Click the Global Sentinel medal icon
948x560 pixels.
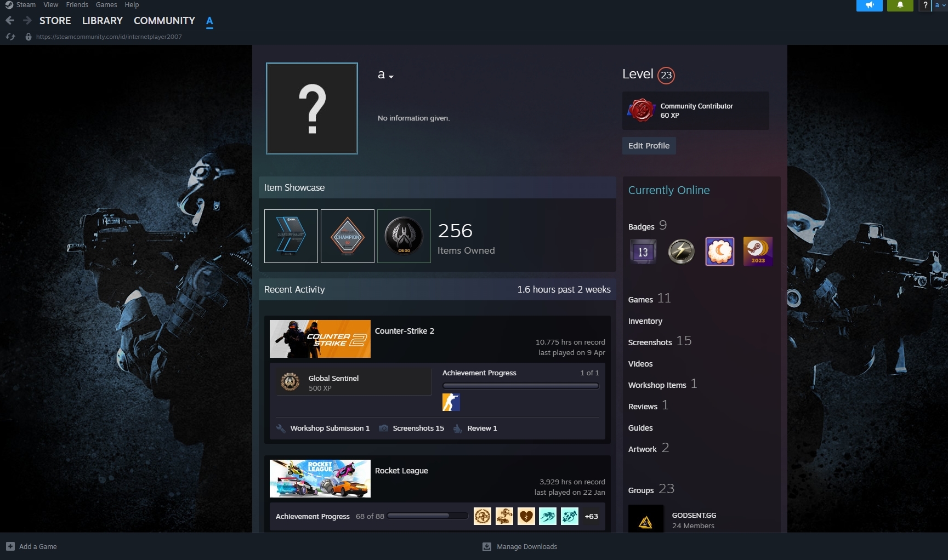[x=290, y=382]
